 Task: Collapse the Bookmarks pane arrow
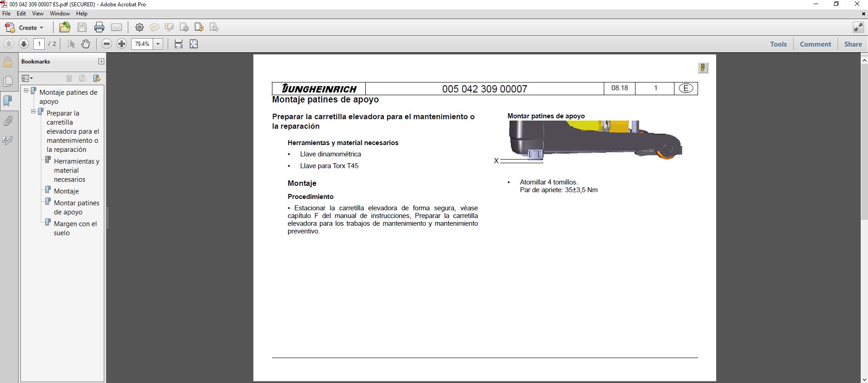point(101,62)
